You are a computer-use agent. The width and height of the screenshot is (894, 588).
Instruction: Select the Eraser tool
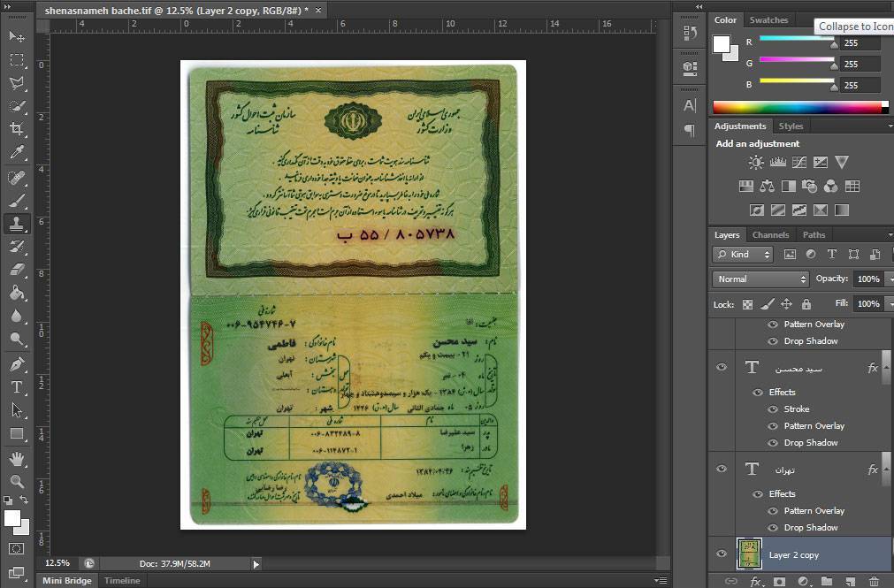coord(17,269)
